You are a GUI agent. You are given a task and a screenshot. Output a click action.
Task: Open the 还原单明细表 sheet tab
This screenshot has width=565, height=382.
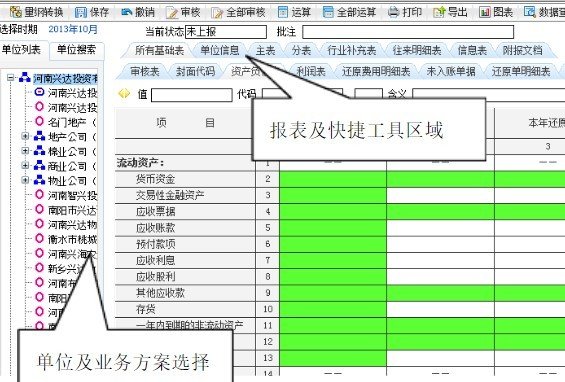click(521, 71)
